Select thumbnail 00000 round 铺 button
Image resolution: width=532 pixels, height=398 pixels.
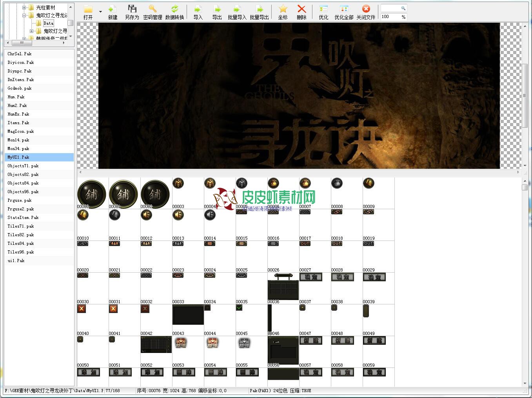[x=92, y=194]
